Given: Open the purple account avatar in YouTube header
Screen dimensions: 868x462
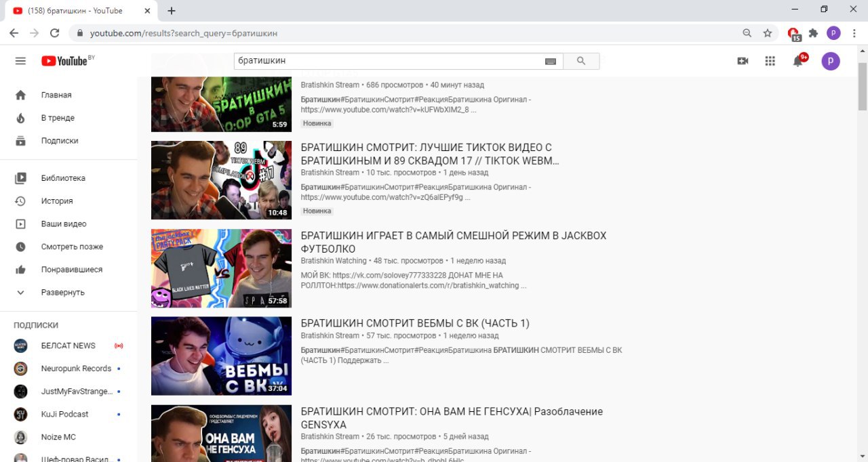Looking at the screenshot, I should [x=831, y=61].
